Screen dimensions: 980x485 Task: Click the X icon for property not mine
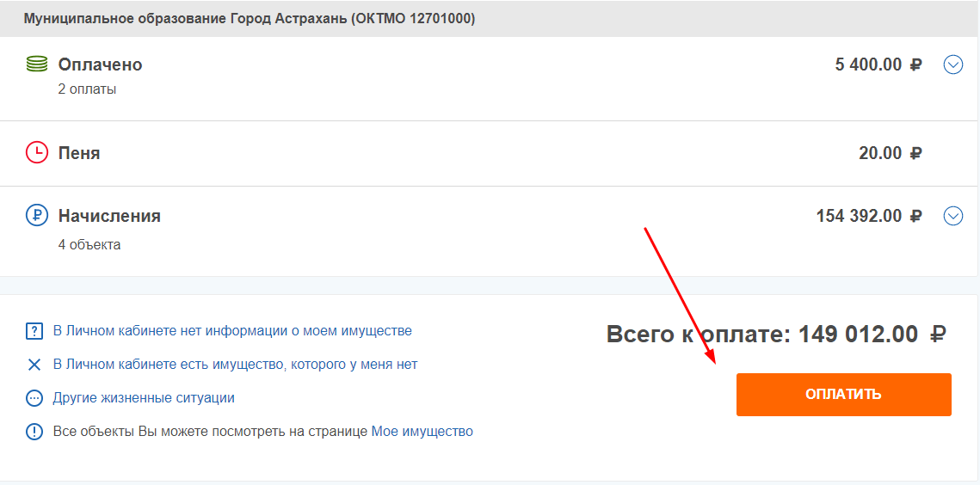coord(34,365)
